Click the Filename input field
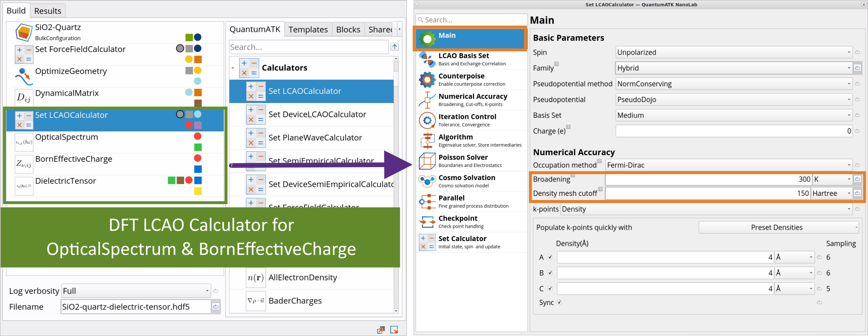 click(x=136, y=306)
